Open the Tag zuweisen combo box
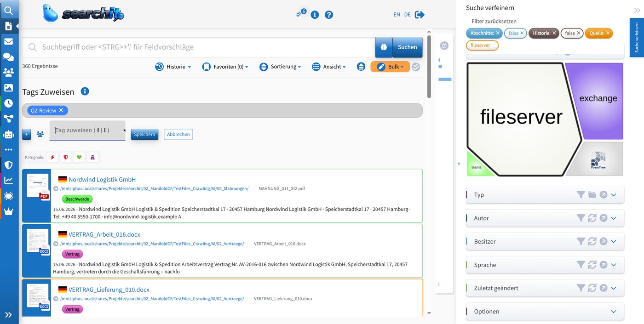 pos(87,131)
